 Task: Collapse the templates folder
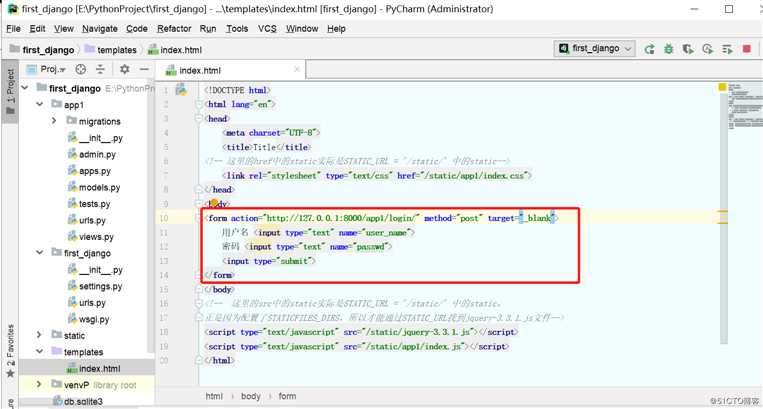[39, 352]
